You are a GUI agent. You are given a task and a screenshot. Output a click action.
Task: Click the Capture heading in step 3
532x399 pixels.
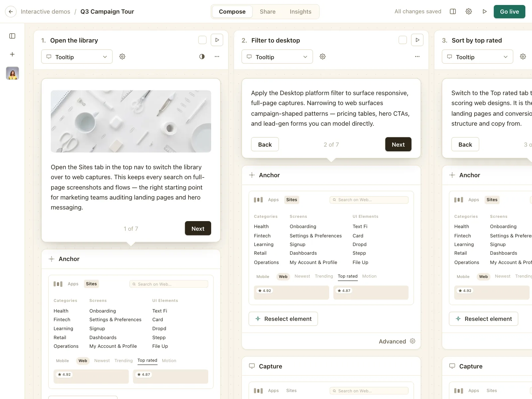pos(471,366)
